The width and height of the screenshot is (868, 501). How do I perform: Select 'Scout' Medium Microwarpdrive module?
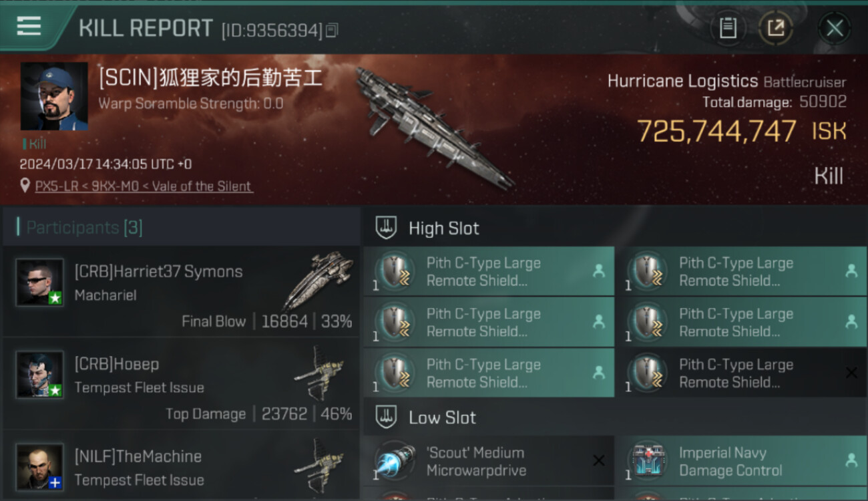(x=489, y=461)
